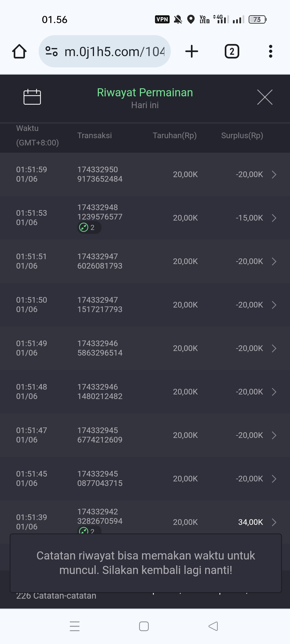Image resolution: width=290 pixels, height=644 pixels.
Task: Open details arrow for 01:51:50 record
Action: coord(274,305)
